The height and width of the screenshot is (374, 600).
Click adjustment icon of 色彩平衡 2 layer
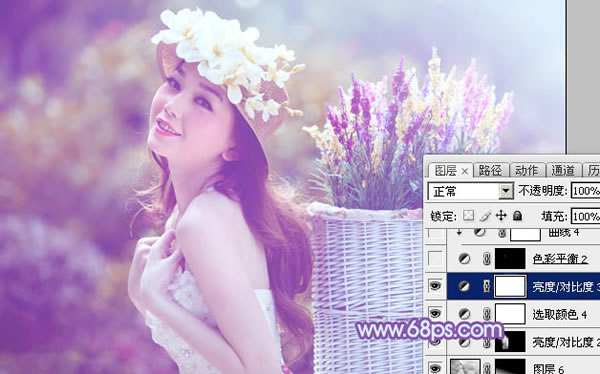[x=464, y=259]
